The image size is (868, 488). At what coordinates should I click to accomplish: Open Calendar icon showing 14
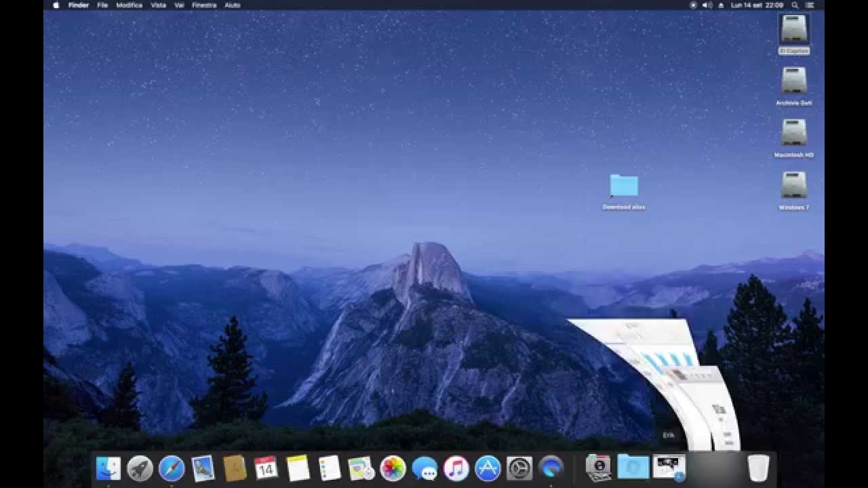click(266, 468)
